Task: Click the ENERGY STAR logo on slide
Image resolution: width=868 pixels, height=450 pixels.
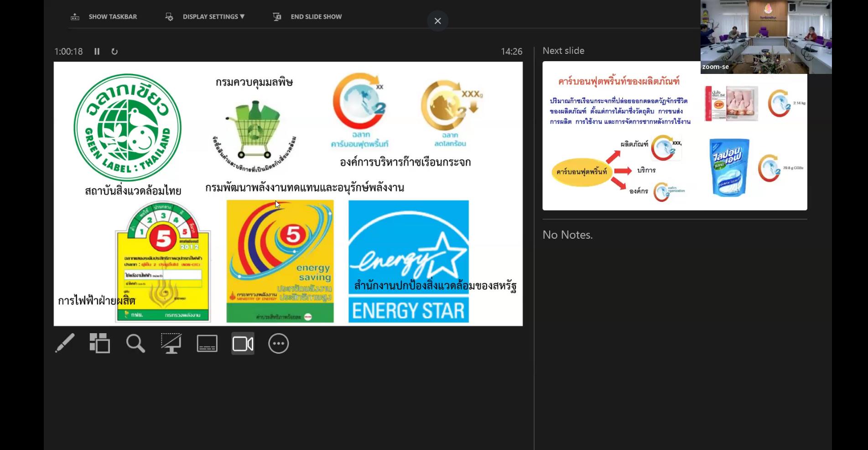Action: [409, 262]
